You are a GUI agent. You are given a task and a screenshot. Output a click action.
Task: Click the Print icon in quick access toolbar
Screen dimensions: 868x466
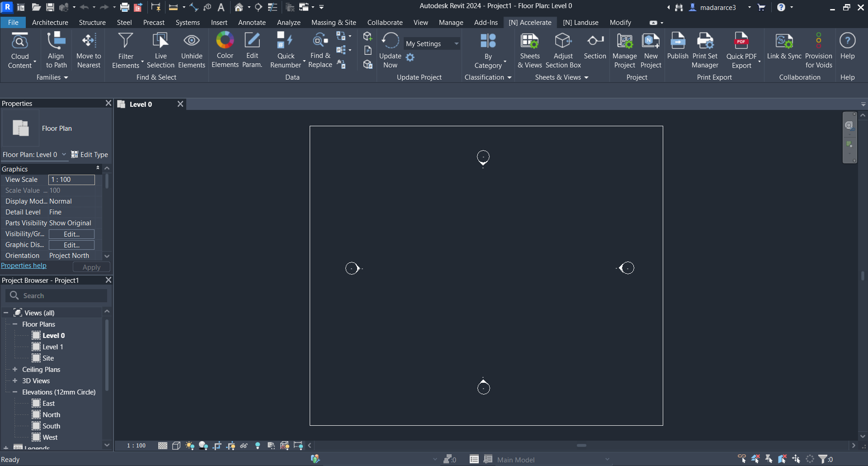point(125,7)
